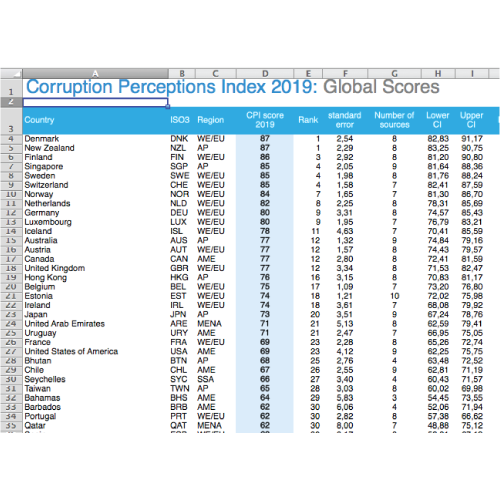Select the 'Japan' cell

pyautogui.click(x=95, y=314)
